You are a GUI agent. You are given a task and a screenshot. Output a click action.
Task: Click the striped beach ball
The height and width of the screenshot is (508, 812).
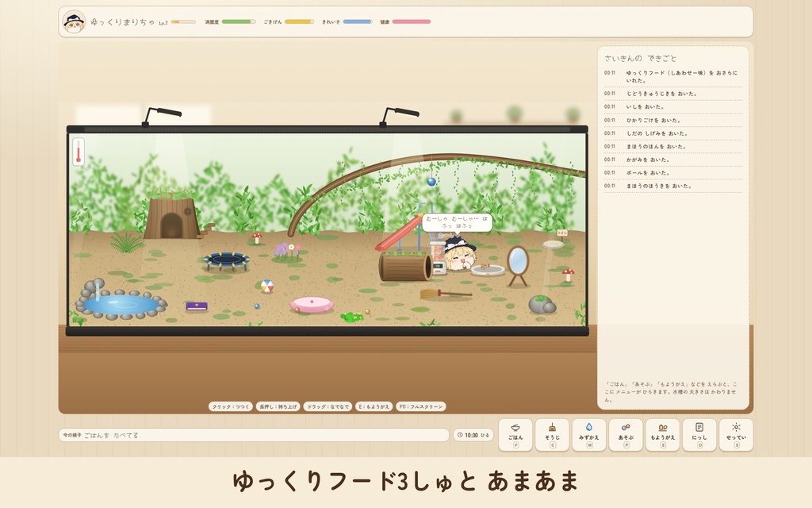(266, 286)
